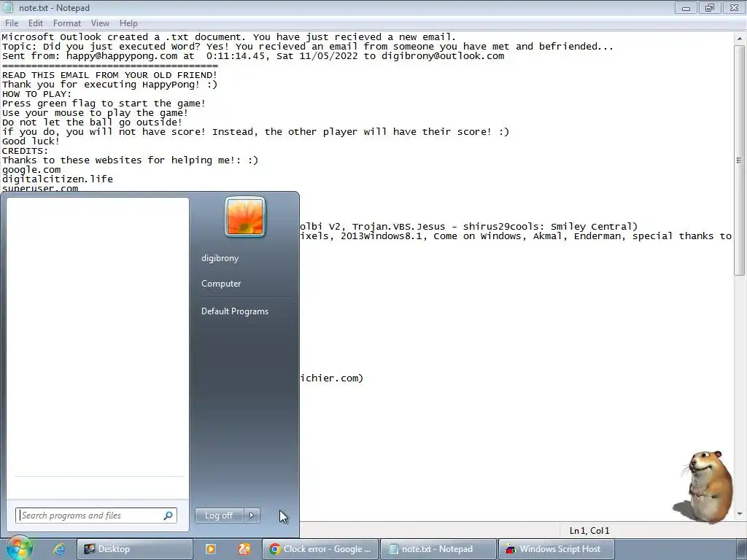Open the Edit menu in Notepad

pyautogui.click(x=35, y=23)
